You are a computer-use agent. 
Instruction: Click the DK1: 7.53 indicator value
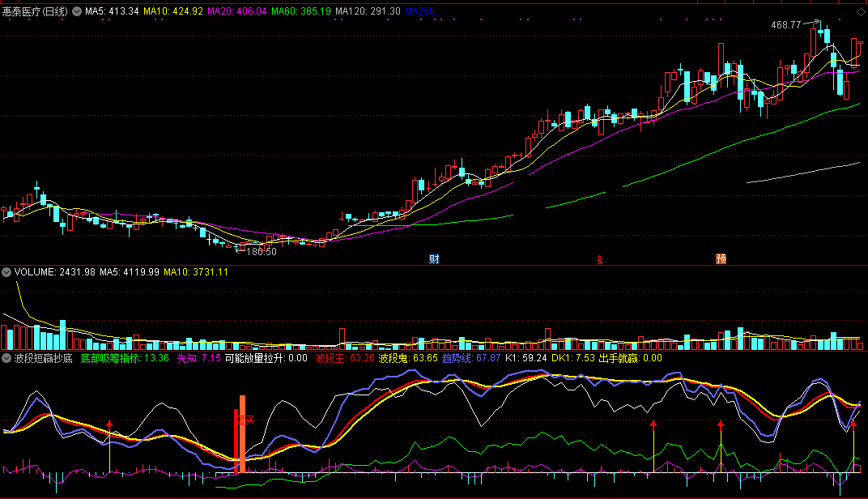573,358
